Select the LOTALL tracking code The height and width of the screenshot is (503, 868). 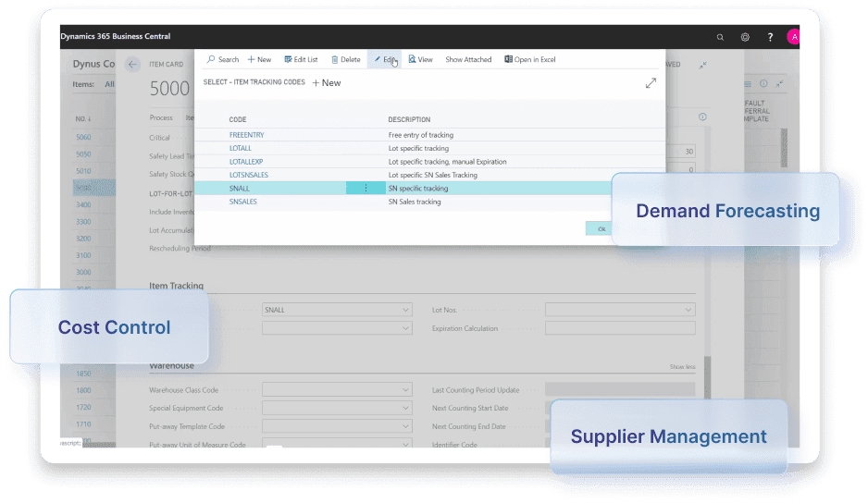(241, 148)
